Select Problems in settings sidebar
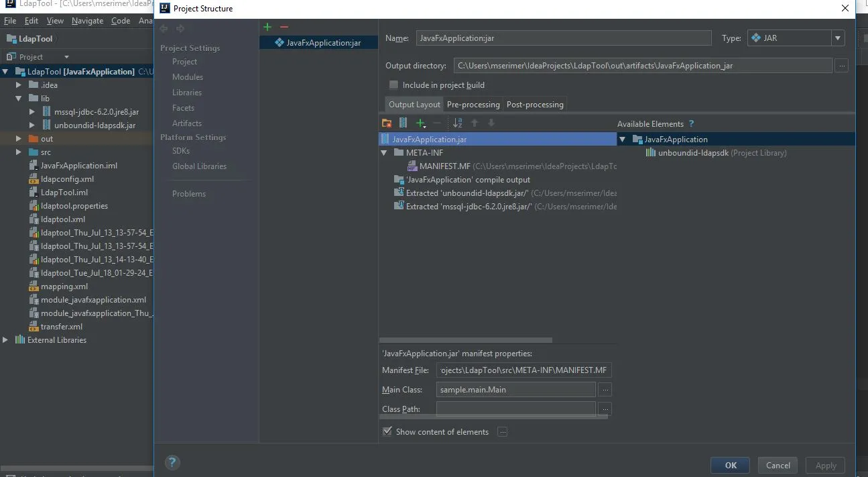Viewport: 868px width, 477px height. (189, 194)
